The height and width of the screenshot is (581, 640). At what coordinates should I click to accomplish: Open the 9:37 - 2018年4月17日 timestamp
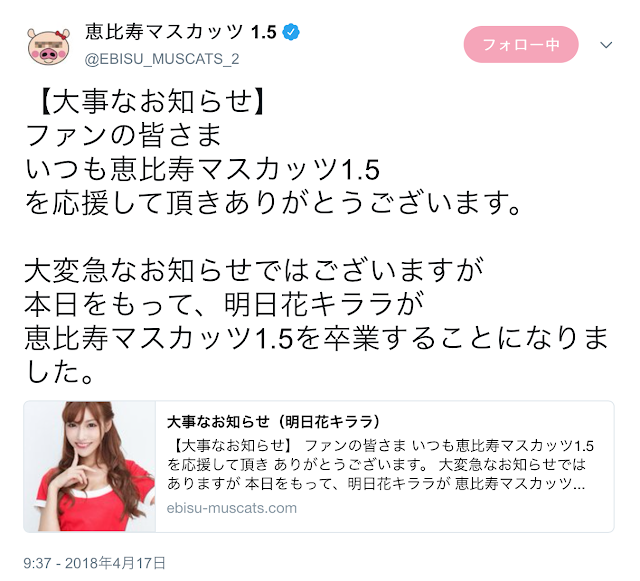pos(94,563)
